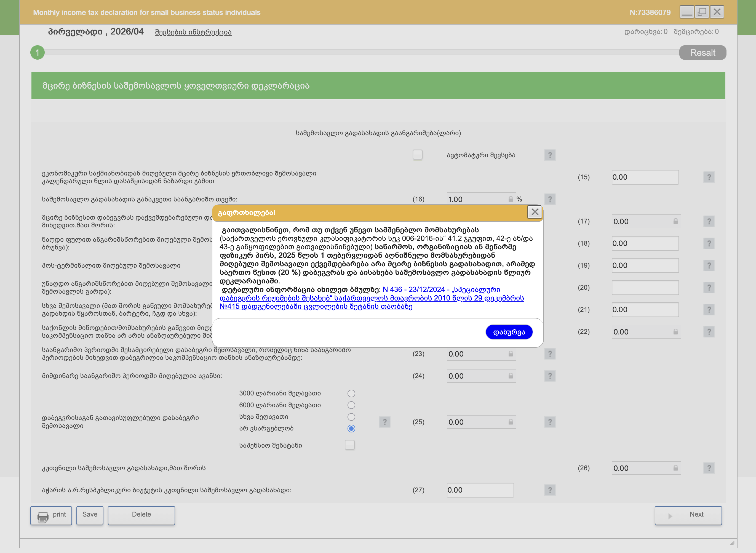Delete the declaration
Image resolution: width=756 pixels, height=553 pixels.
pyautogui.click(x=141, y=515)
